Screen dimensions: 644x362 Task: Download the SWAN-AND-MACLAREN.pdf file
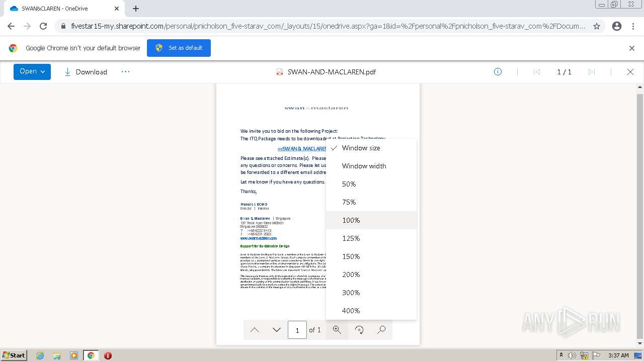(x=86, y=72)
